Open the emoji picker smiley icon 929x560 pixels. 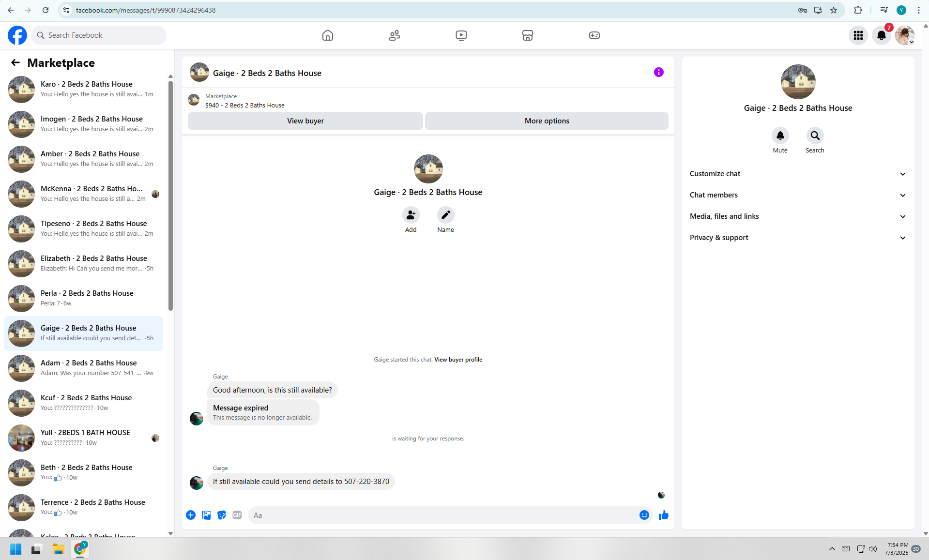(x=644, y=515)
